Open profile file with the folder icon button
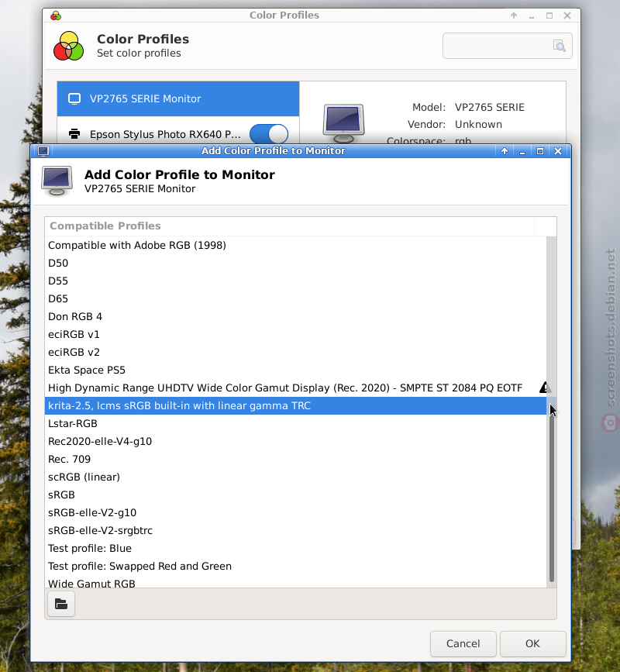This screenshot has width=620, height=672. (61, 605)
